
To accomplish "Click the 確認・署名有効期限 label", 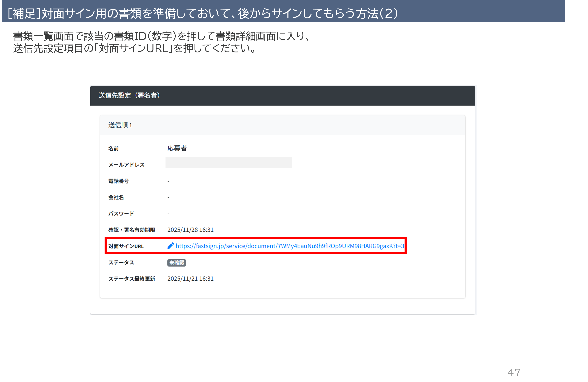I will tap(131, 230).
